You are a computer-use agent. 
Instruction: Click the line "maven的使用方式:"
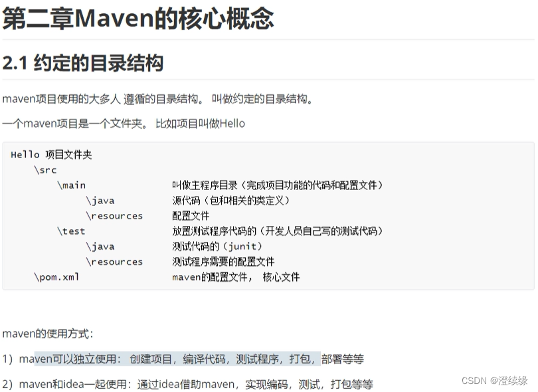[48, 334]
